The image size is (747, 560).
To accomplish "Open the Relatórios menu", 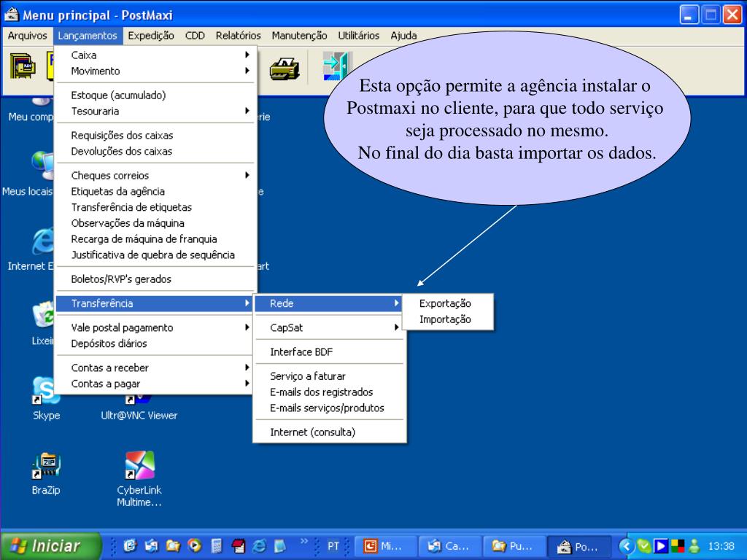I will (x=239, y=36).
